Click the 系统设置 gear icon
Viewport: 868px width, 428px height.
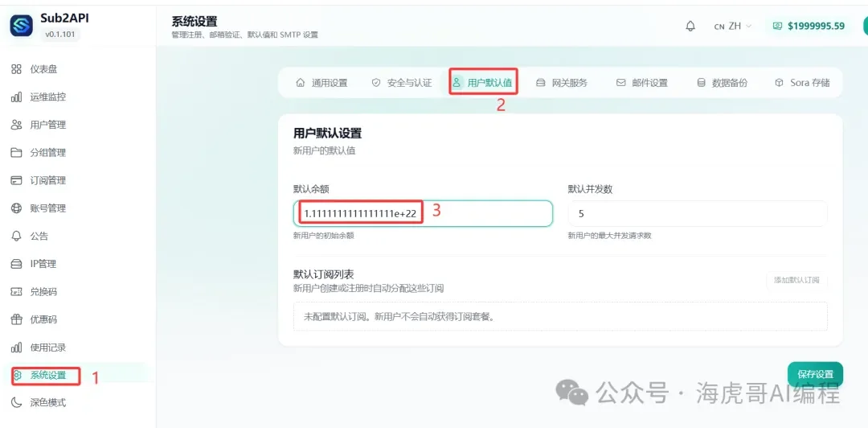tap(18, 376)
